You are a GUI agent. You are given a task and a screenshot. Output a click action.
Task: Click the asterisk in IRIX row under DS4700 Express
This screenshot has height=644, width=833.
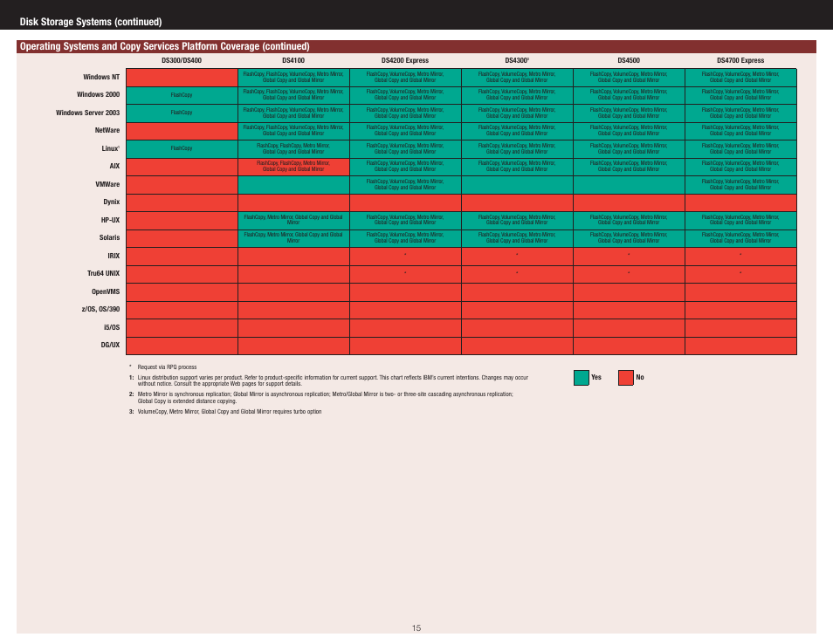tap(740, 255)
